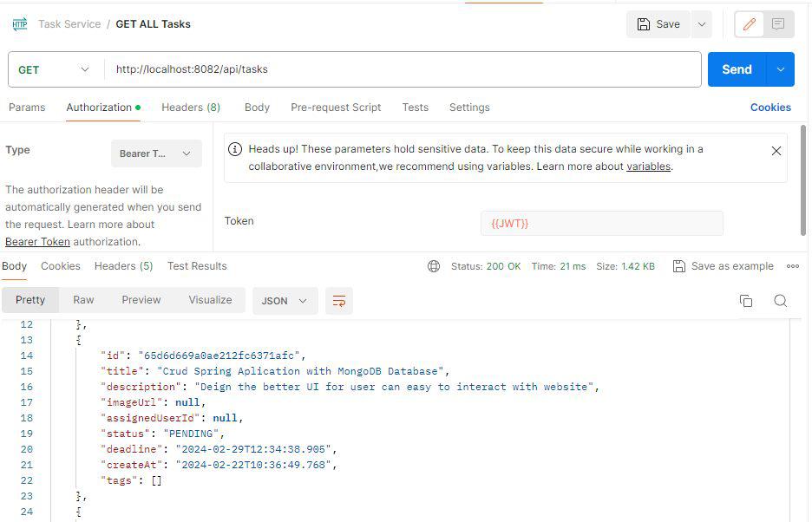Open the Authorization tab

pos(98,107)
